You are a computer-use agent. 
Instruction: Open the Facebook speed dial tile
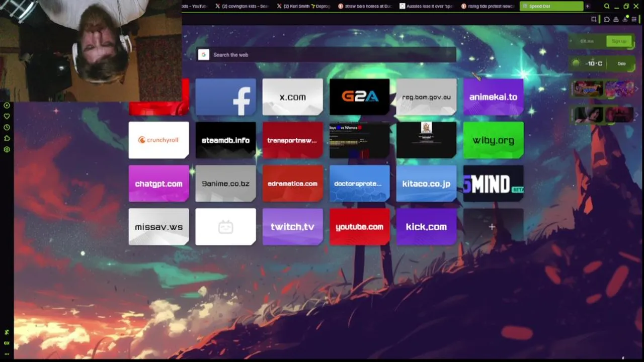pyautogui.click(x=225, y=97)
